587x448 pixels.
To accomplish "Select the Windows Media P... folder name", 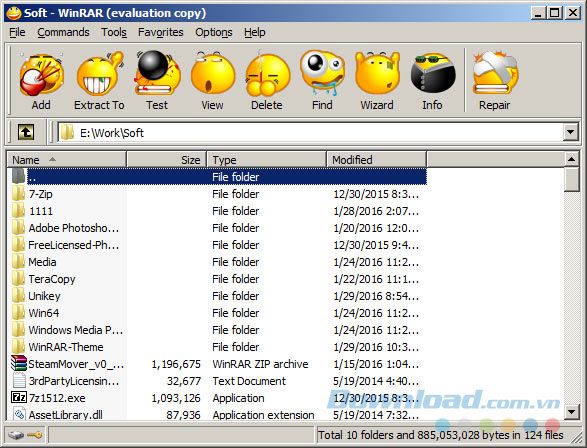I will (75, 330).
